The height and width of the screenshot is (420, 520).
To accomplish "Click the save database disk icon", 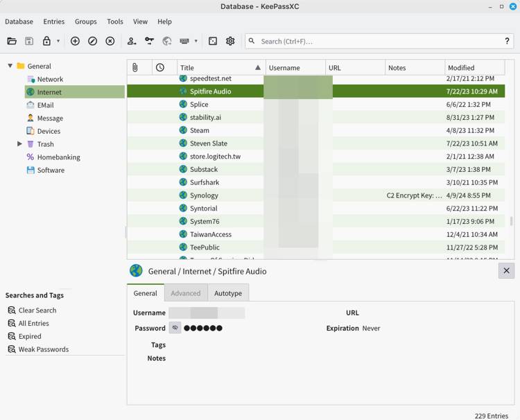I will [x=29, y=41].
